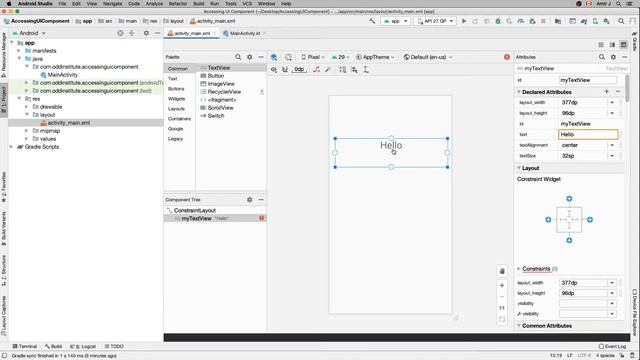Switch to Code view mode icon
The height and width of the screenshot is (360, 640).
pyautogui.click(x=601, y=44)
